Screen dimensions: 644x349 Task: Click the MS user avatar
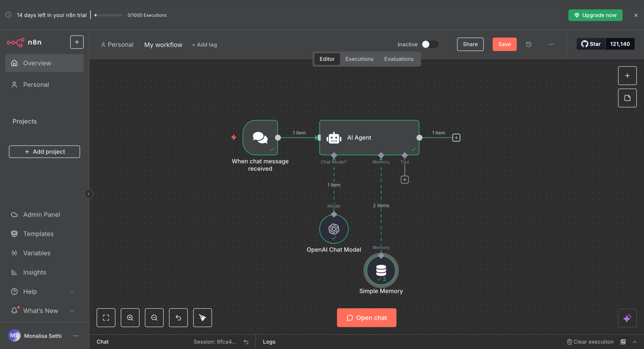click(14, 335)
